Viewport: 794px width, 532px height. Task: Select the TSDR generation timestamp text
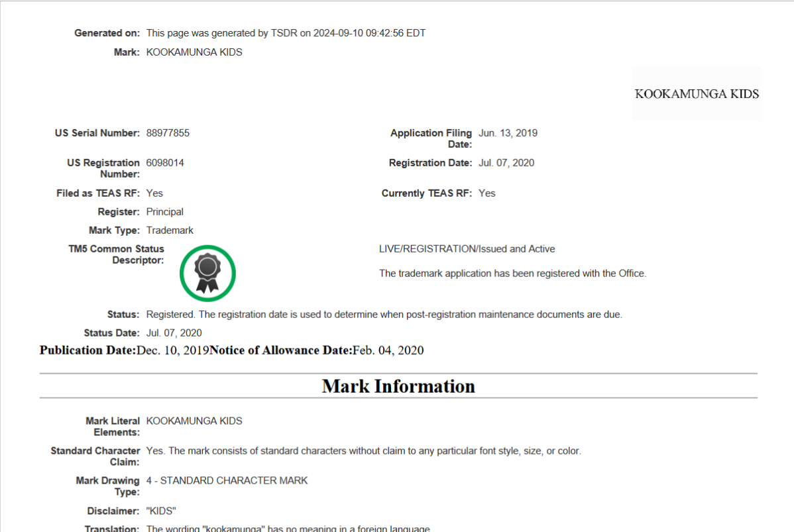point(286,33)
